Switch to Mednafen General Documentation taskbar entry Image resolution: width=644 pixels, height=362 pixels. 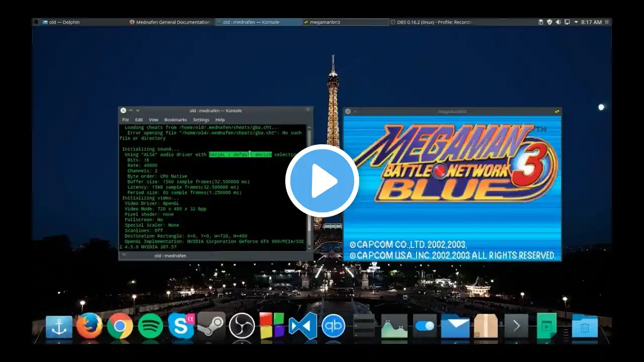point(171,22)
